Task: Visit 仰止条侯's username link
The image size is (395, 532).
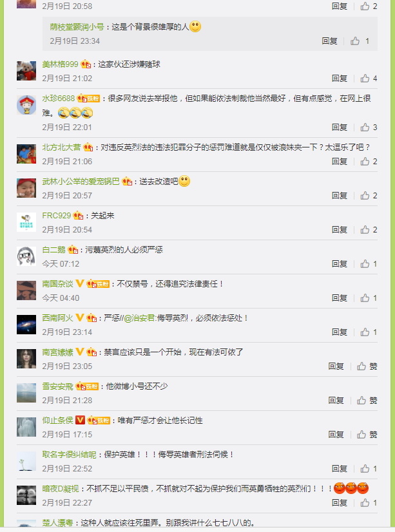Action: tap(58, 421)
